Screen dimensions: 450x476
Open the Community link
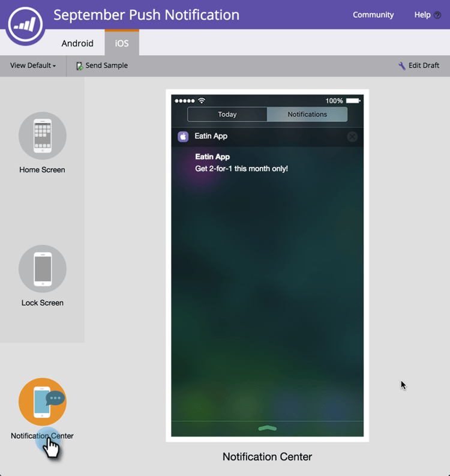(x=373, y=15)
